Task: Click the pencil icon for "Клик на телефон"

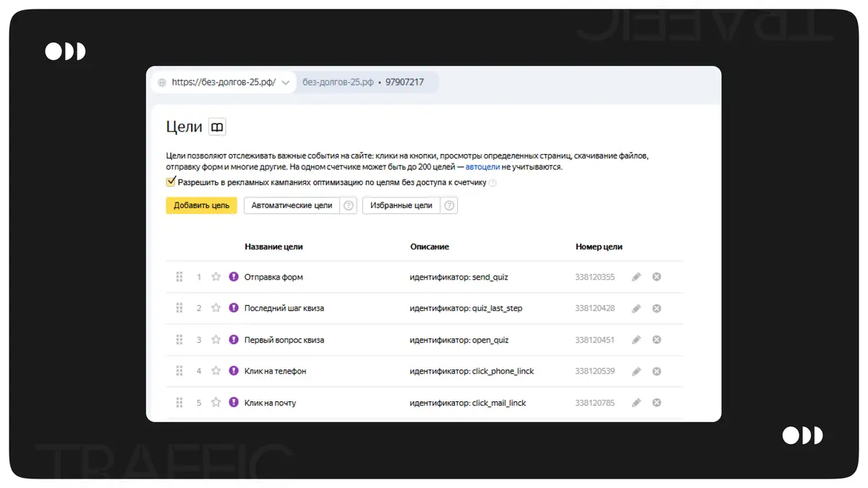Action: pyautogui.click(x=637, y=372)
